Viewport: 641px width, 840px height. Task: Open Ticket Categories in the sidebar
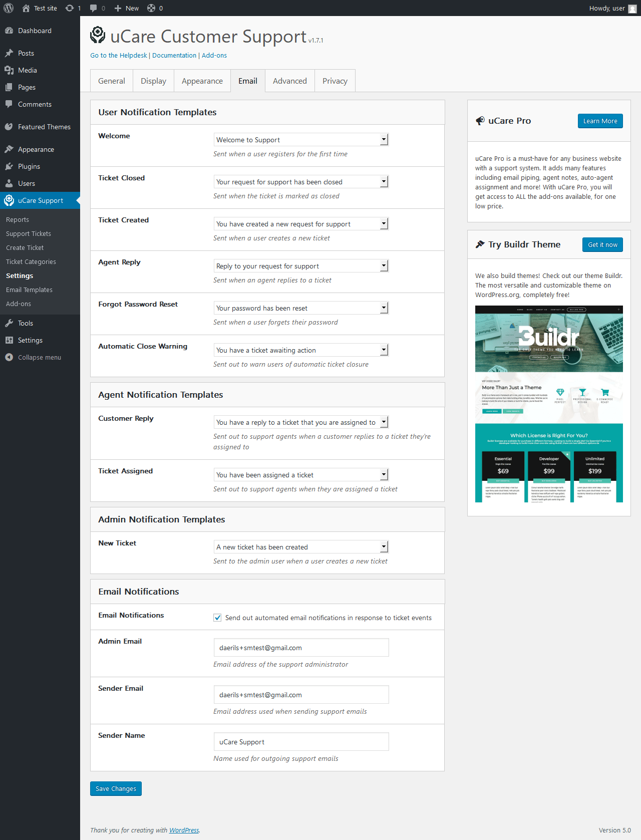[31, 261]
